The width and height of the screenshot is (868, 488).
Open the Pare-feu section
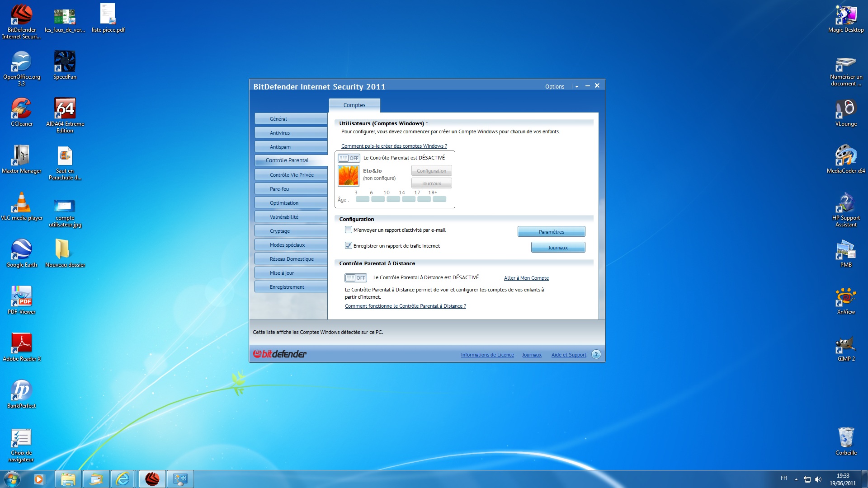click(291, 188)
